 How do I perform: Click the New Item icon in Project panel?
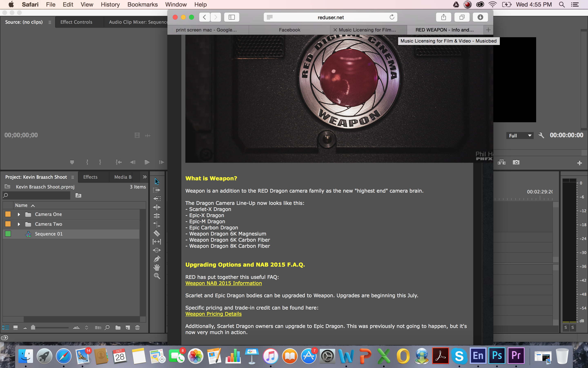128,327
